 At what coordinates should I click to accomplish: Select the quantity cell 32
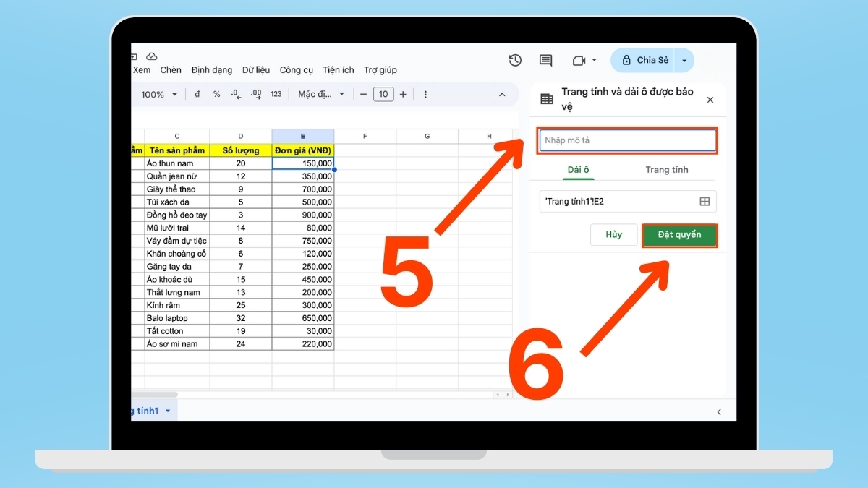tap(241, 318)
